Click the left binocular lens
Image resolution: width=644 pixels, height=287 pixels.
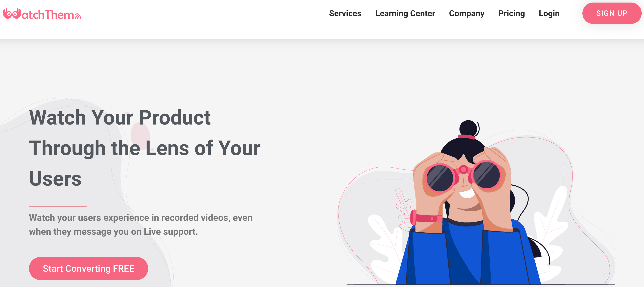(x=440, y=178)
